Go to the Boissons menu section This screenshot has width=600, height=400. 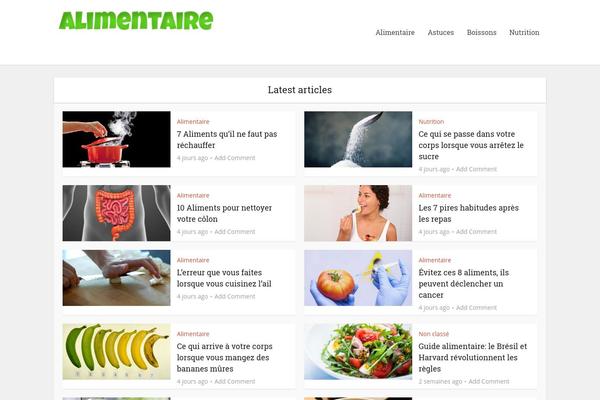pos(481,33)
